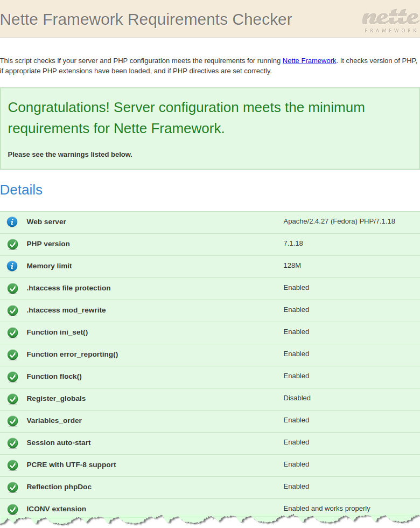Select the 'Web server' row label

[x=46, y=222]
